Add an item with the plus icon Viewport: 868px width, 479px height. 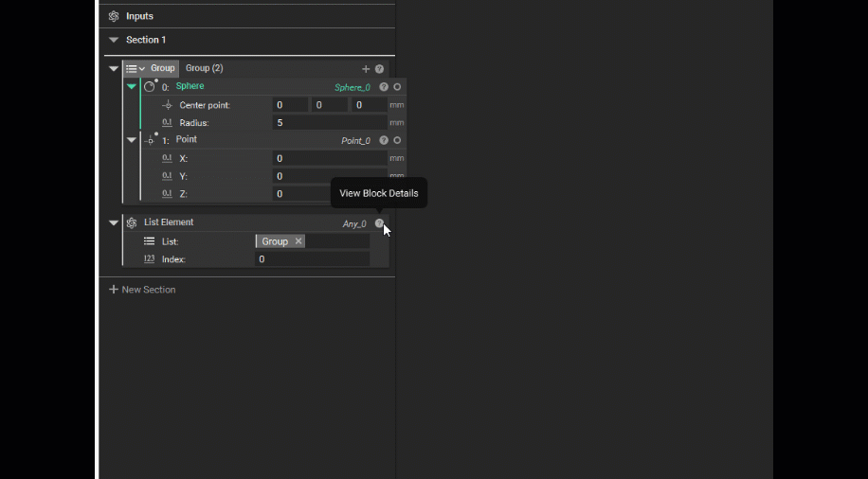[x=366, y=69]
